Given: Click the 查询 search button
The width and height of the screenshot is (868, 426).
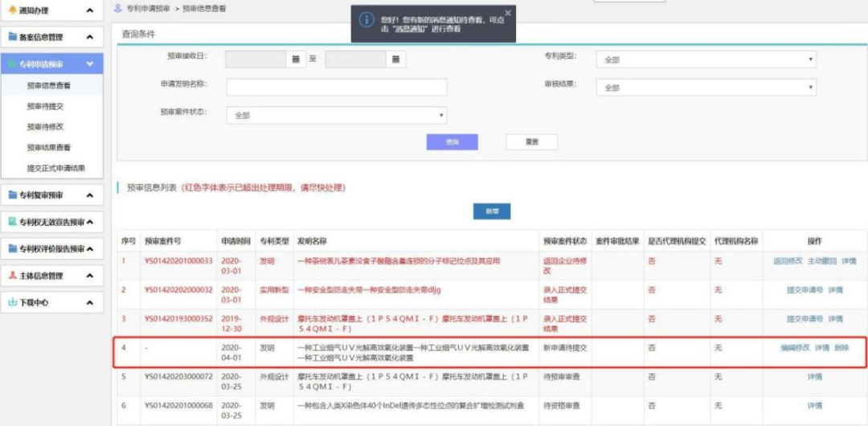Looking at the screenshot, I should [452, 142].
